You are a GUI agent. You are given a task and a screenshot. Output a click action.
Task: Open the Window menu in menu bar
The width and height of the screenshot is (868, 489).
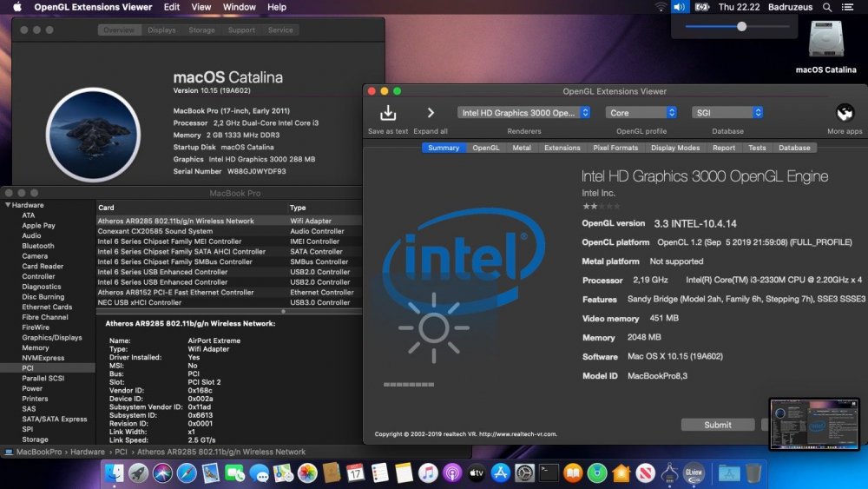240,7
